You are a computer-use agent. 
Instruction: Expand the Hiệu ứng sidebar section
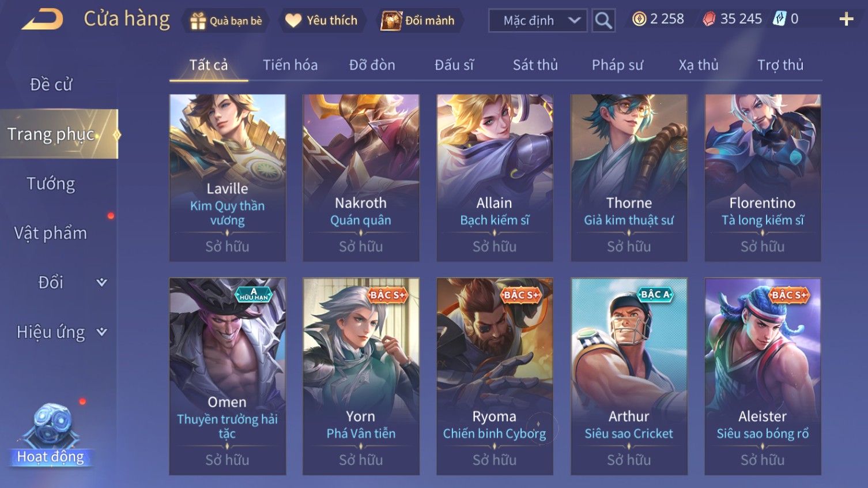pyautogui.click(x=101, y=332)
